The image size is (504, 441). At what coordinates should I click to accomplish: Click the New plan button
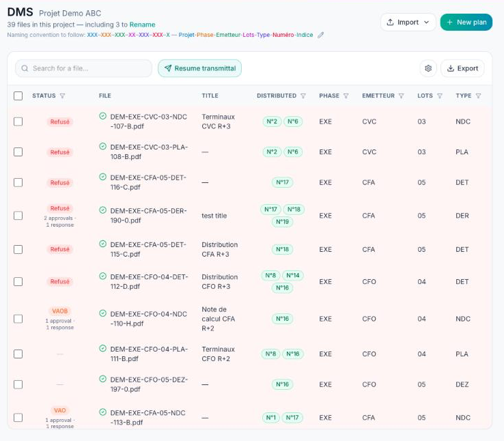click(466, 22)
